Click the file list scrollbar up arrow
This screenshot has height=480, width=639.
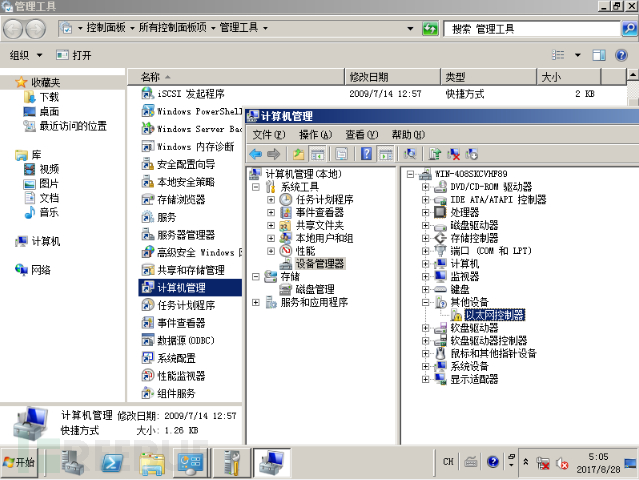tap(632, 75)
